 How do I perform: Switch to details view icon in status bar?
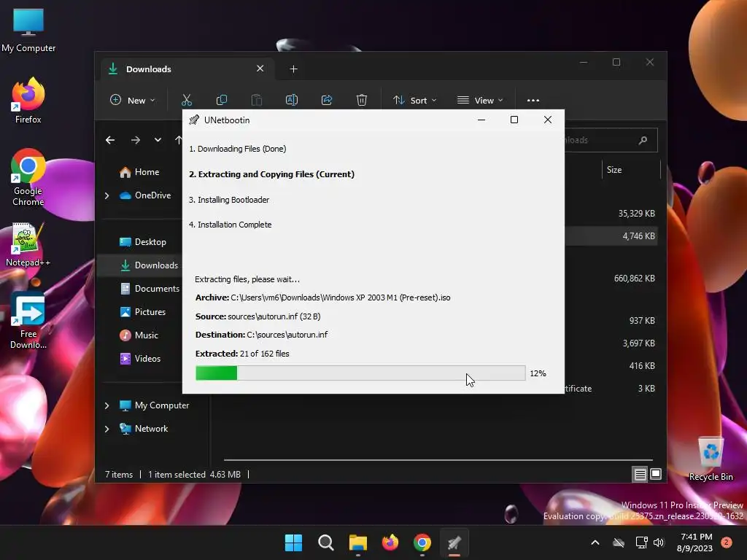pyautogui.click(x=640, y=474)
